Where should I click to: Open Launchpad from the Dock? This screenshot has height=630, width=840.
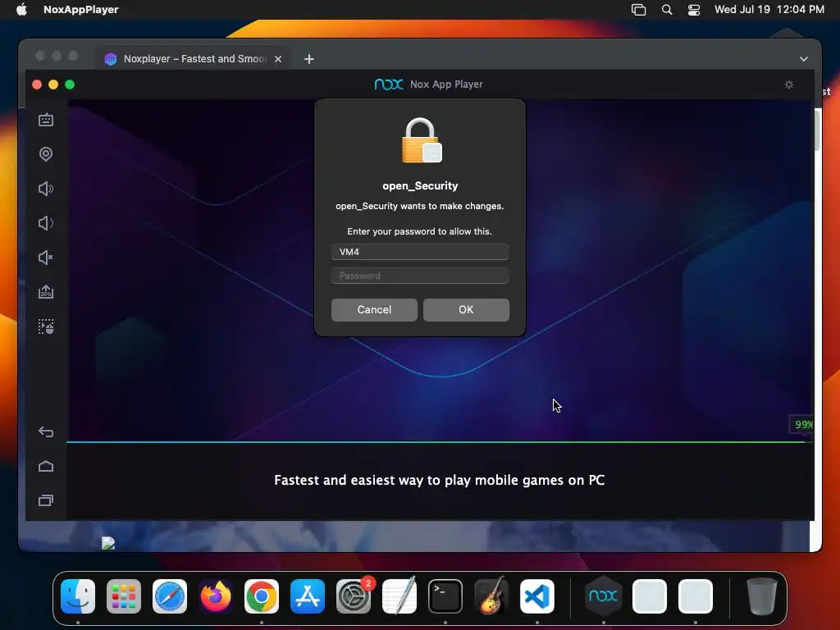click(124, 596)
